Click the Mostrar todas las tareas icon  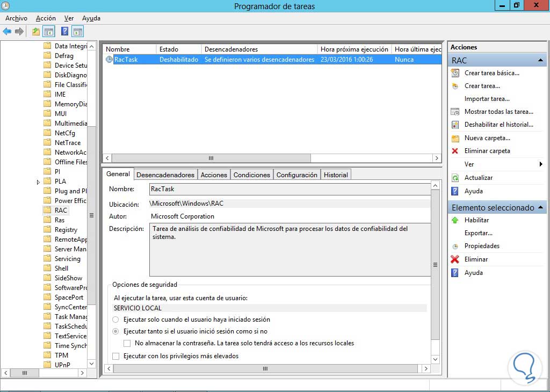455,112
